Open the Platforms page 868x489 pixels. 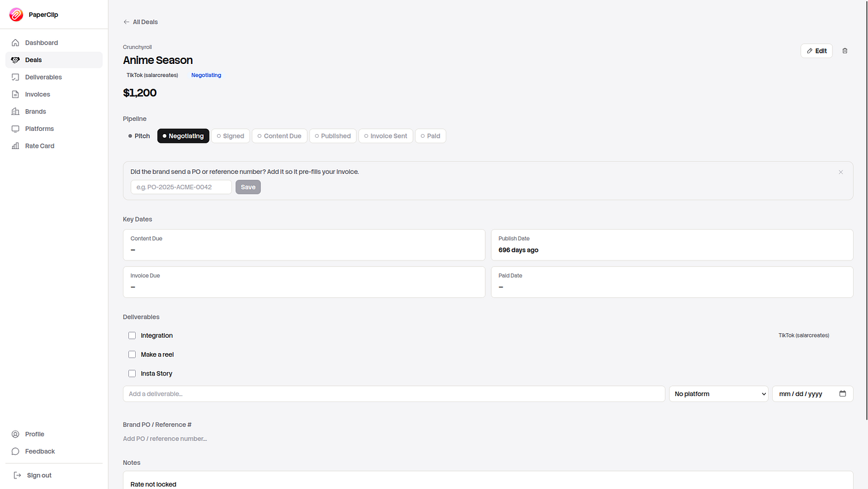tap(54, 129)
